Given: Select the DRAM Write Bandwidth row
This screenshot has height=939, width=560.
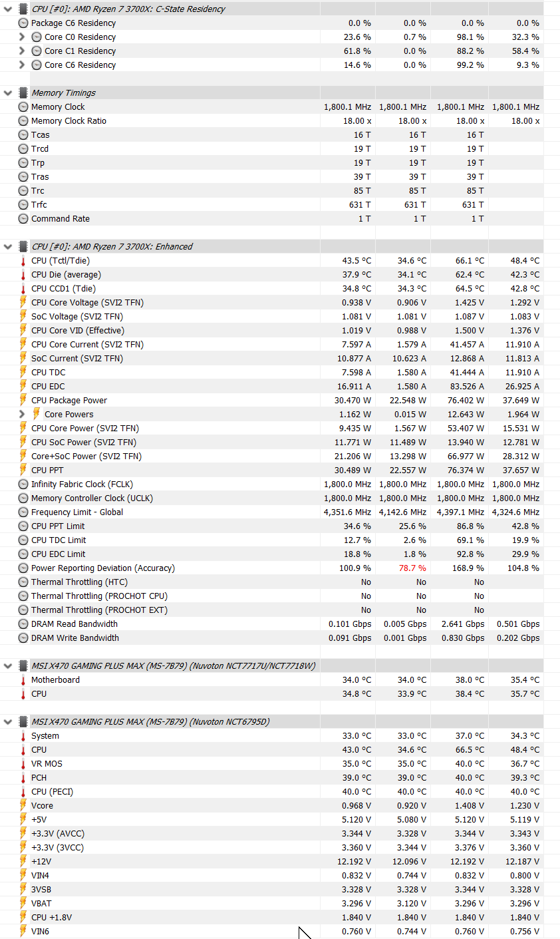Looking at the screenshot, I should (x=272, y=638).
